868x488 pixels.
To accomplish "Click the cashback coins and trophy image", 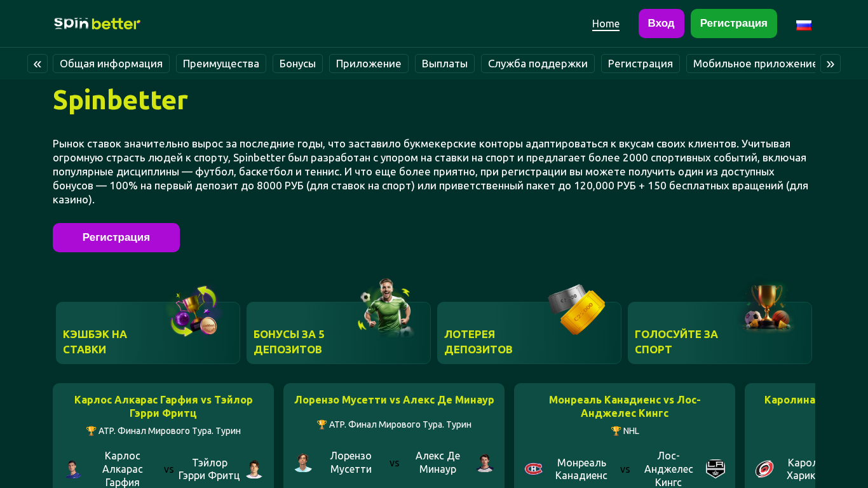I will click(x=194, y=311).
